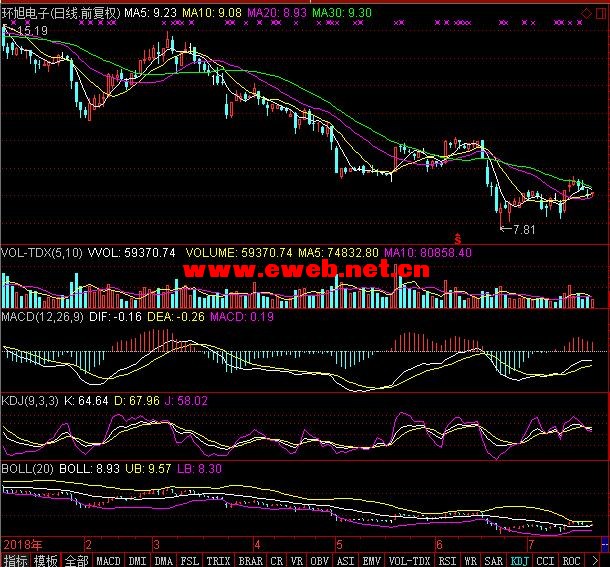
Task: Switch to the DMI indicator tab
Action: pos(137,561)
